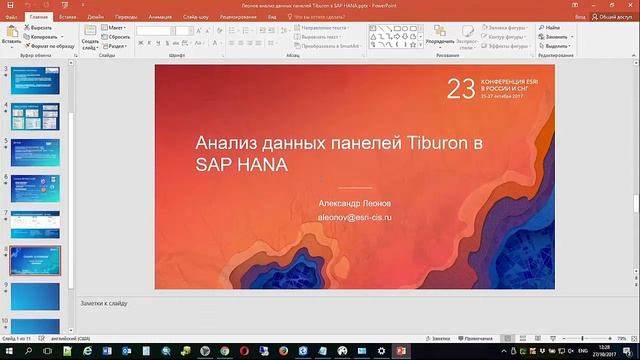Image resolution: width=640 pixels, height=360 pixels.
Task: Switch to the Дизайн tab
Action: tap(95, 17)
